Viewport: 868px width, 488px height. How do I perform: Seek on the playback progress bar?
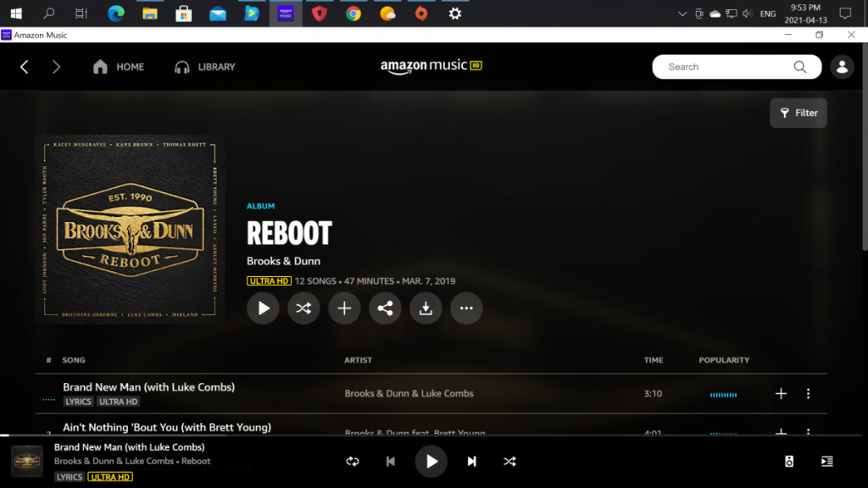point(431,435)
